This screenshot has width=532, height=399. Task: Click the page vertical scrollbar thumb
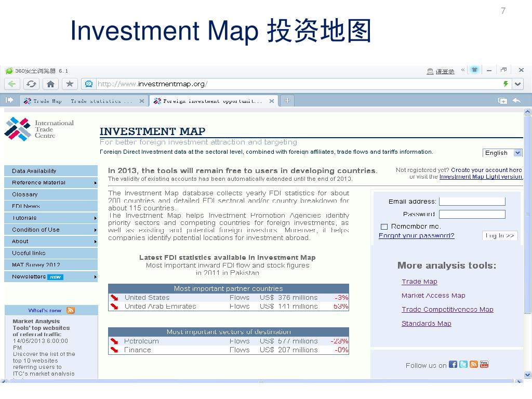pyautogui.click(x=528, y=215)
